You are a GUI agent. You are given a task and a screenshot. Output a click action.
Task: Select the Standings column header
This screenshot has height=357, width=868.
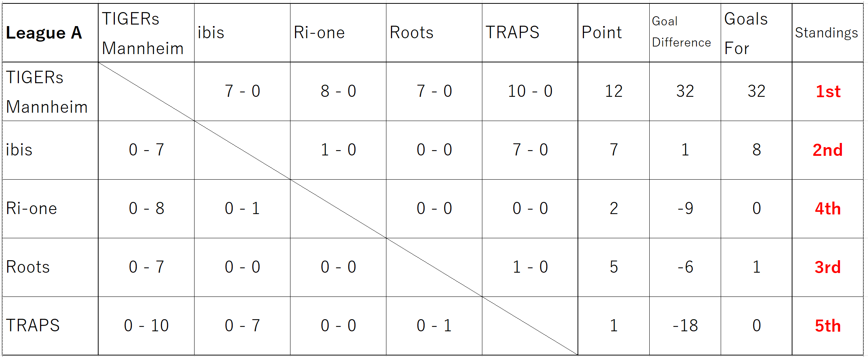[x=828, y=33]
